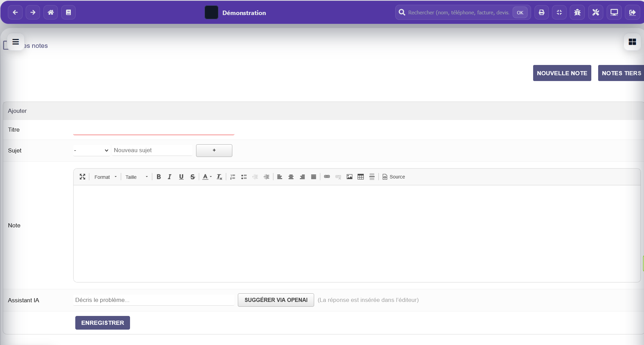Maximize the editor with fullscreen icon
The width and height of the screenshot is (644, 345).
click(82, 177)
